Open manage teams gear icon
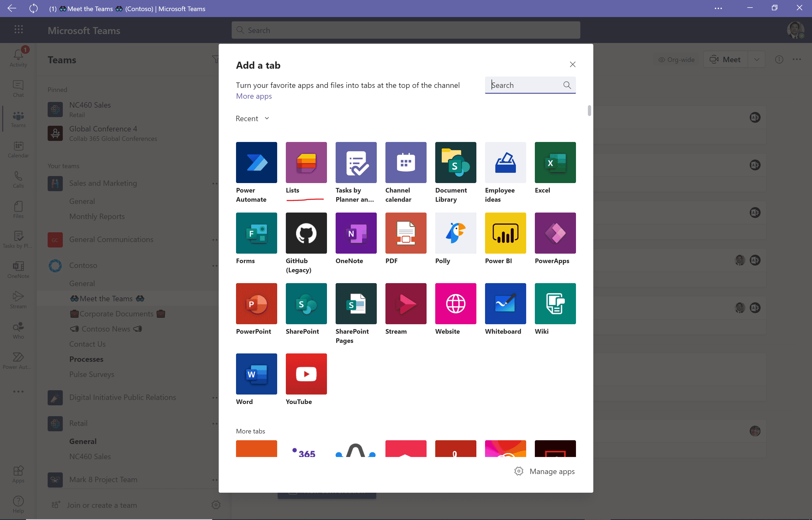Screen dimensions: 812x520 [x=216, y=505]
